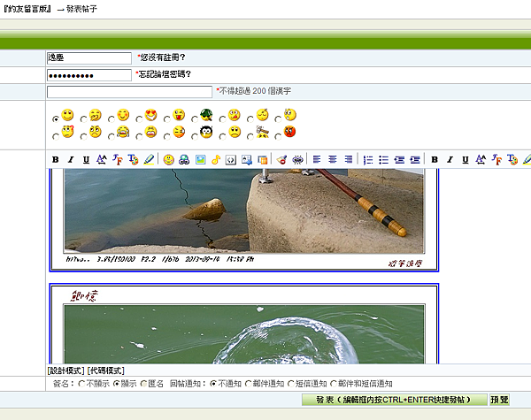Image resolution: width=531 pixels, height=420 pixels.
Task: Insert bulleted list icon
Action: tap(383, 159)
